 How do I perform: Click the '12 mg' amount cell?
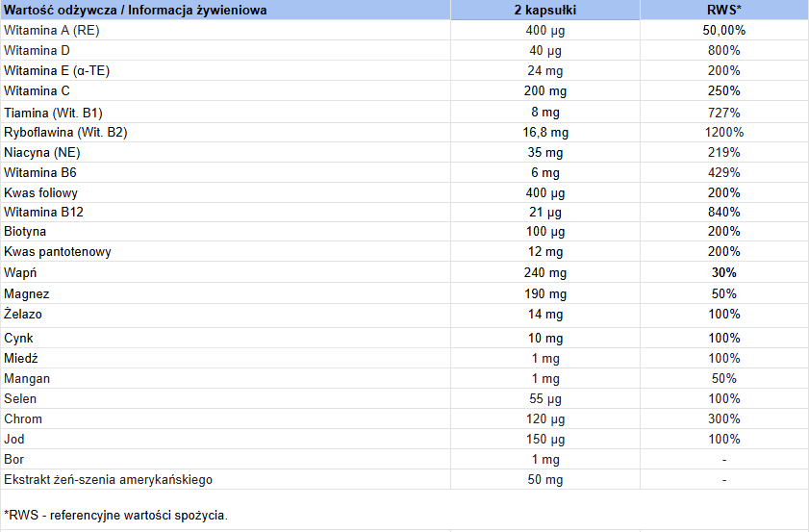pos(544,252)
